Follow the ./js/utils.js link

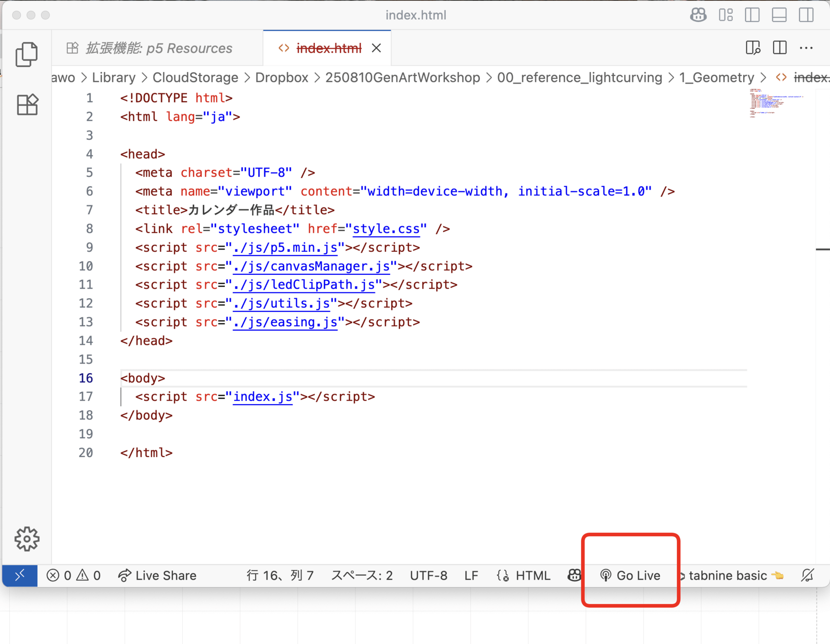click(x=281, y=303)
